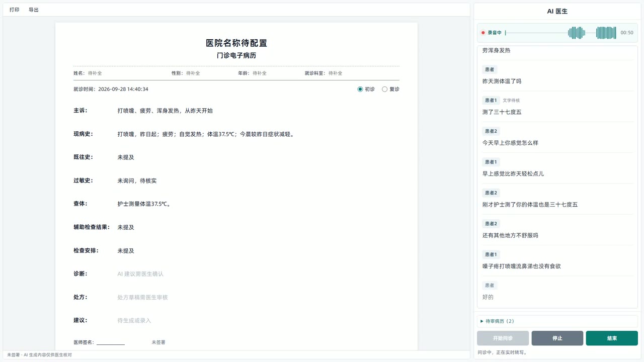Click the 处方 placeholder "处方草稿需医生审核"
Viewport: 644px width, 362px height.
142,297
